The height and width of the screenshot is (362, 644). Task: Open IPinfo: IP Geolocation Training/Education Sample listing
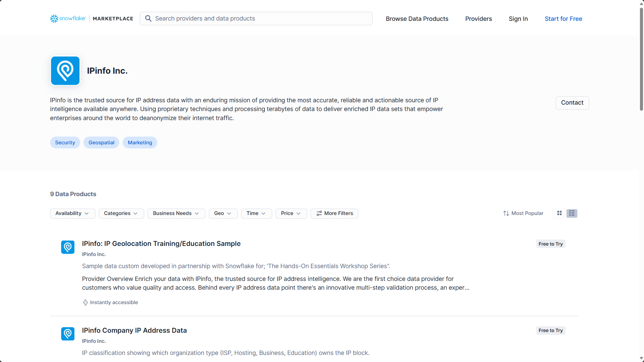pos(161,244)
